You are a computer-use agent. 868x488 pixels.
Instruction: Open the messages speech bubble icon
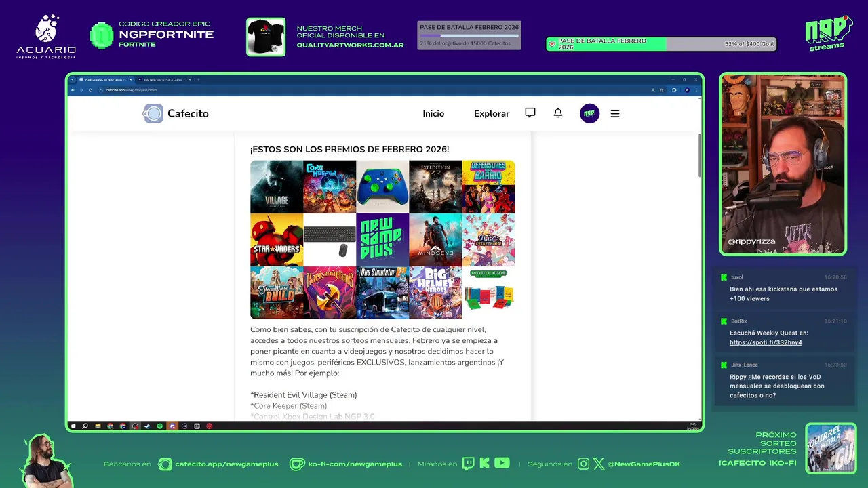(x=530, y=113)
